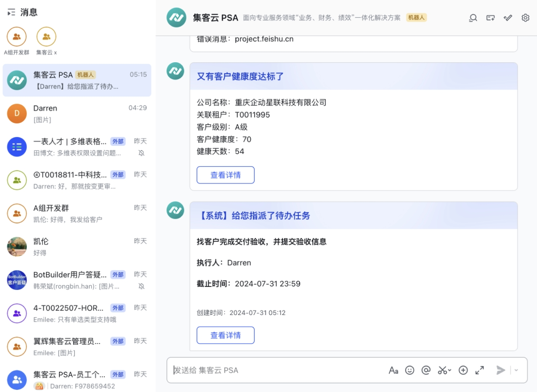
Task: Open message filter icon beside 消息 header
Action: [x=11, y=12]
